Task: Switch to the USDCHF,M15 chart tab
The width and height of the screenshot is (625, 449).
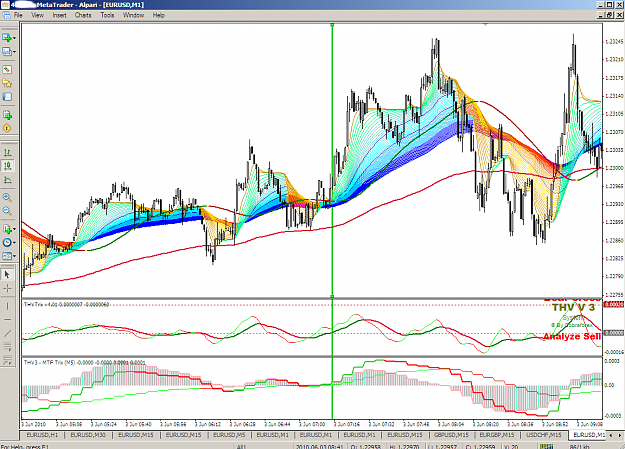Action: 543,435
